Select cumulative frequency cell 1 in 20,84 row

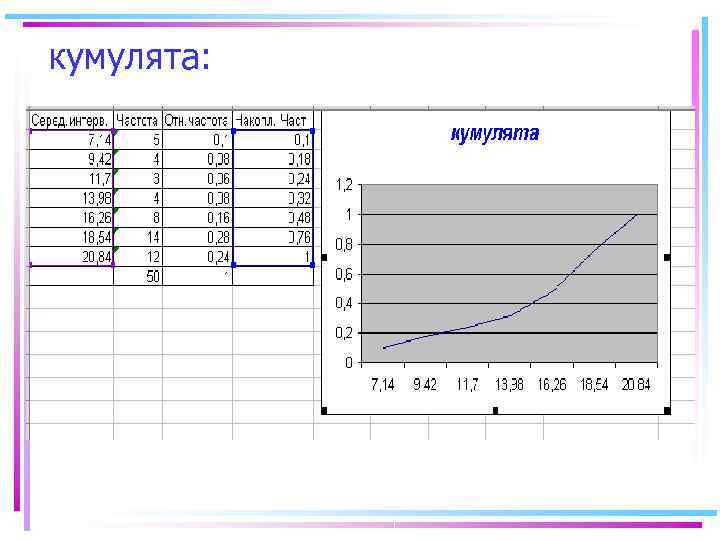pyautogui.click(x=273, y=256)
